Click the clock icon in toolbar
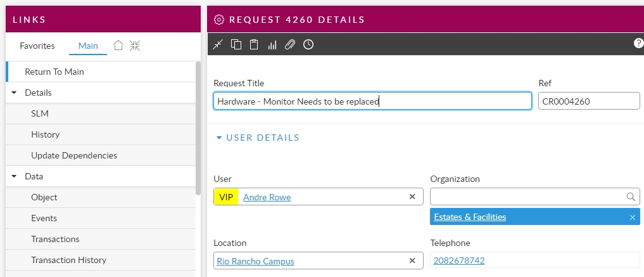Screen dimensions: 644x277 coord(308,44)
